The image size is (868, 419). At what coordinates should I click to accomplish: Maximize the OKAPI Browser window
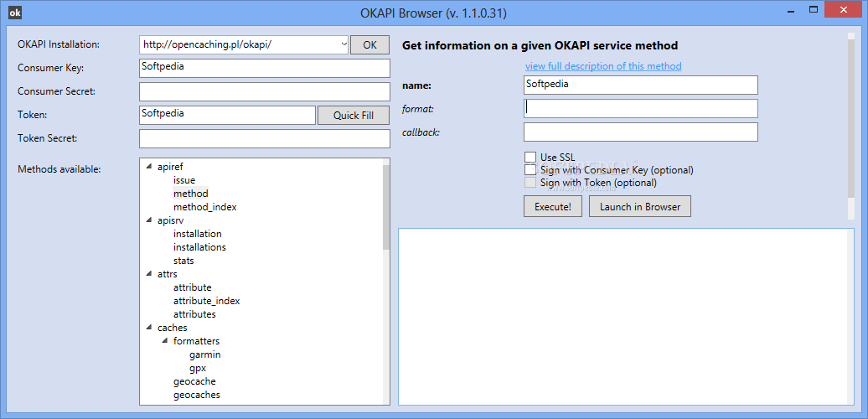(x=814, y=9)
